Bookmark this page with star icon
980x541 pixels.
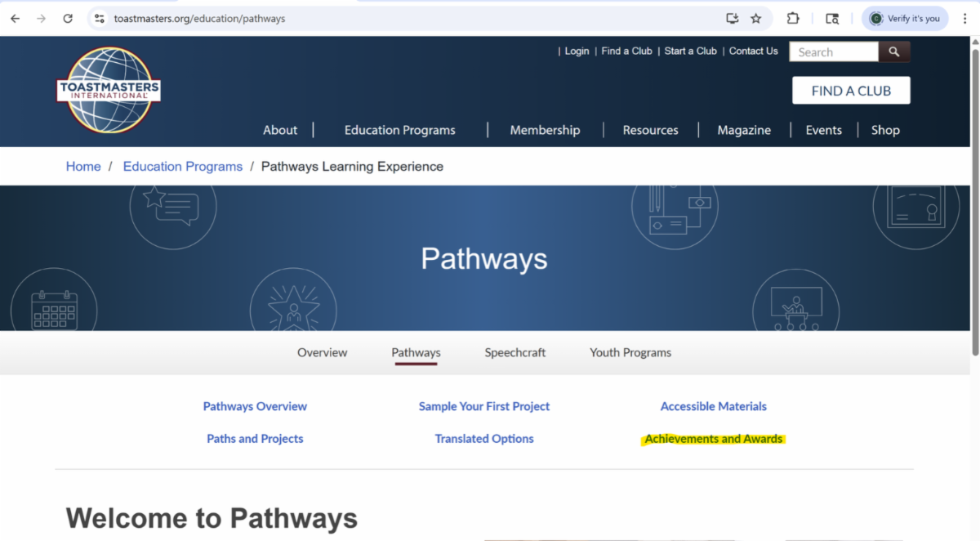[x=756, y=19]
